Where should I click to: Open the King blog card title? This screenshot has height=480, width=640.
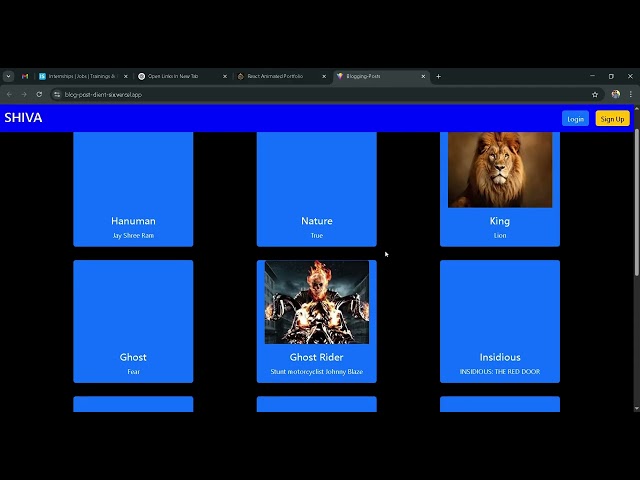pyautogui.click(x=500, y=221)
